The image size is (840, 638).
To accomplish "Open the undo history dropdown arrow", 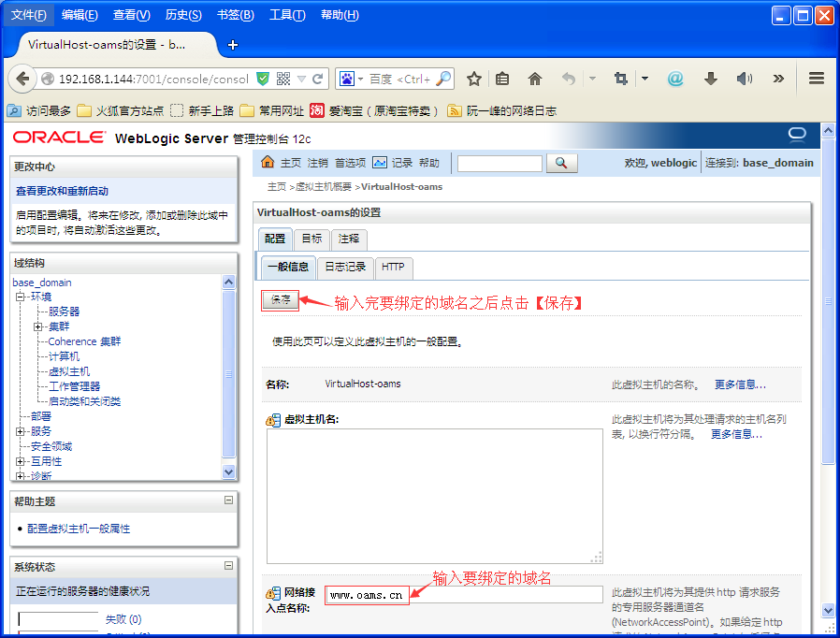I will click(592, 79).
